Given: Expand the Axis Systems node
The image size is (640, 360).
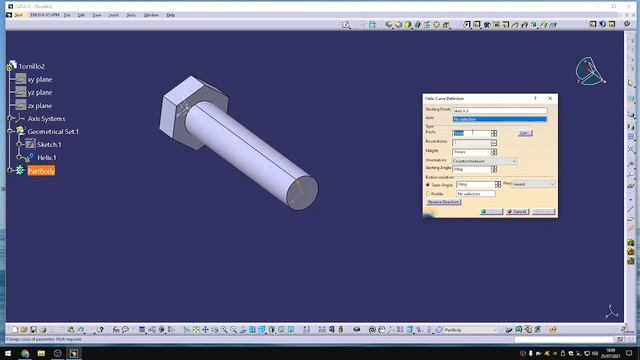Looking at the screenshot, I should coord(10,118).
